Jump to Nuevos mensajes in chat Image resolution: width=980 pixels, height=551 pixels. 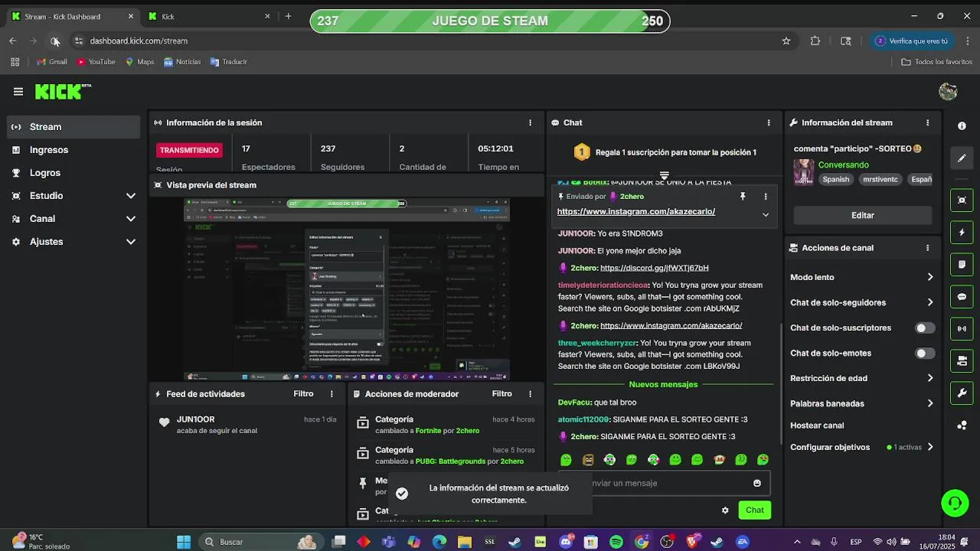point(663,384)
